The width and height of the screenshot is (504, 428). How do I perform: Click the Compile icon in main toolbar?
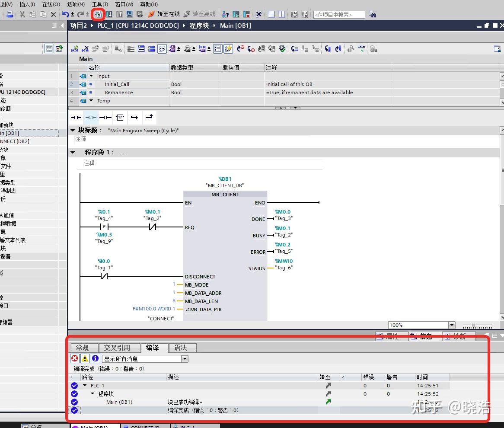tap(98, 14)
